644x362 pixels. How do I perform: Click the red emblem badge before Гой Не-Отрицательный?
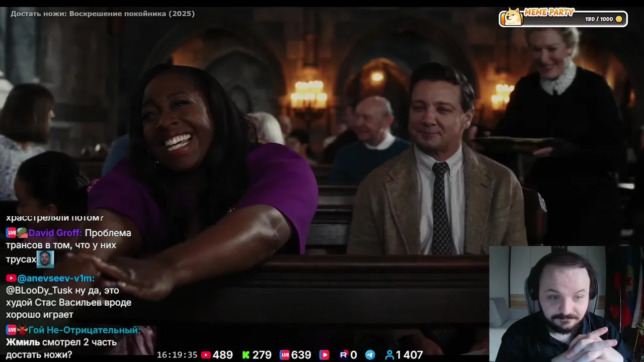[22, 330]
